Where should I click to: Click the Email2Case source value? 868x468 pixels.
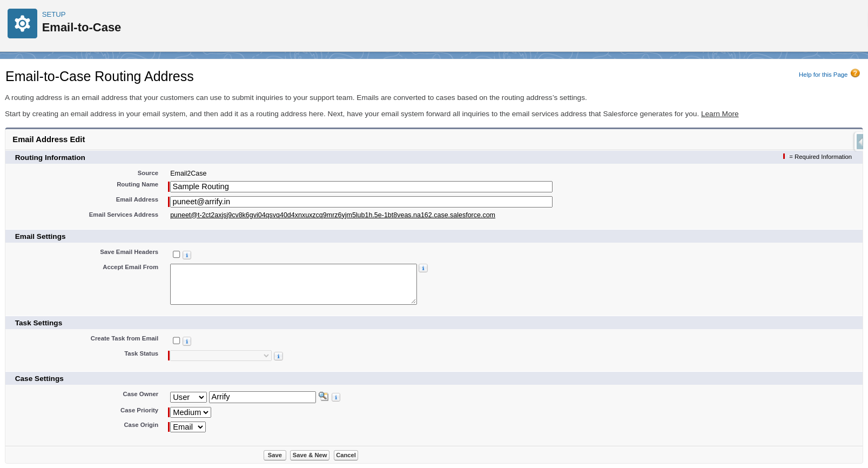[x=189, y=173]
